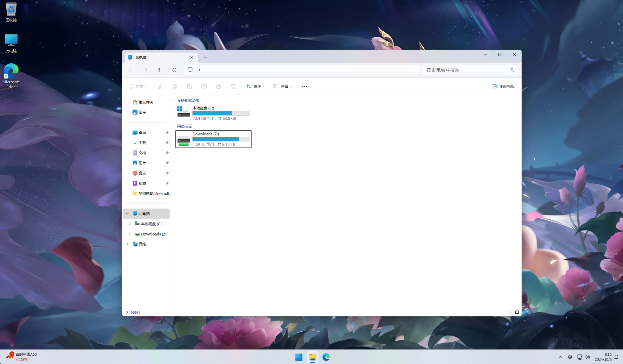Collapse the 此电脑 tree node

click(x=127, y=214)
